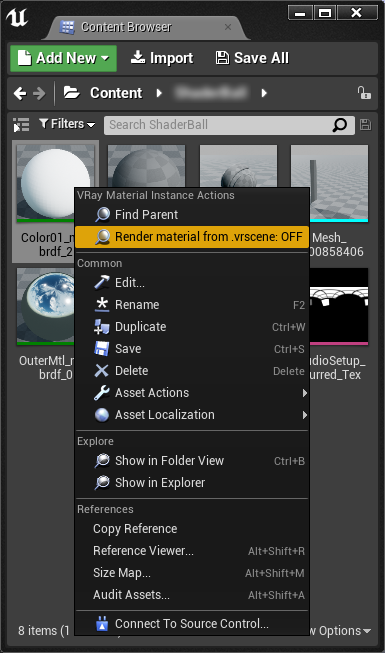
Task: Click the Render material magnifier icon
Action: point(102,237)
